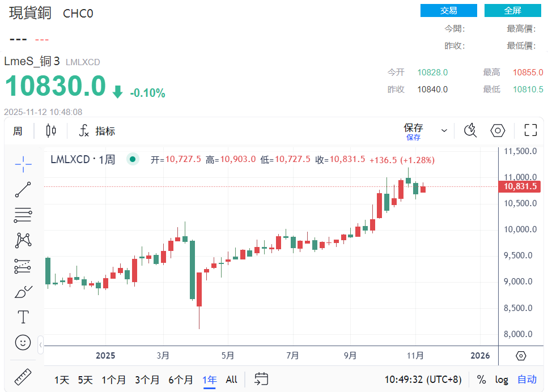Select the brush drawing tool
The height and width of the screenshot is (392, 548).
[23, 291]
